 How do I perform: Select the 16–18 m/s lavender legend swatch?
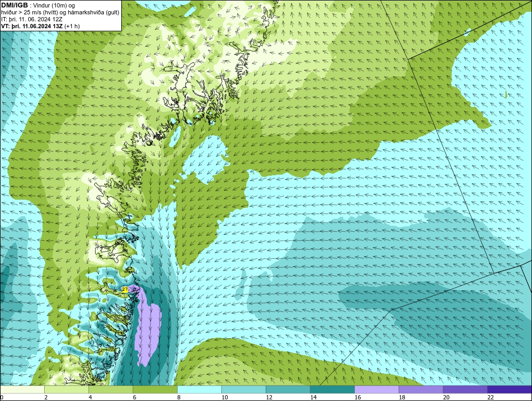[377, 389]
